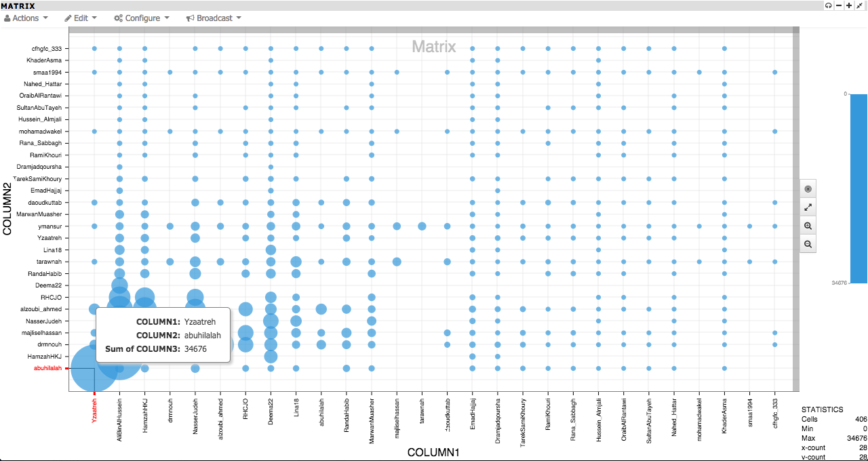Click the refresh arrow icon in title bar
The width and height of the screenshot is (868, 461).
click(x=828, y=5)
